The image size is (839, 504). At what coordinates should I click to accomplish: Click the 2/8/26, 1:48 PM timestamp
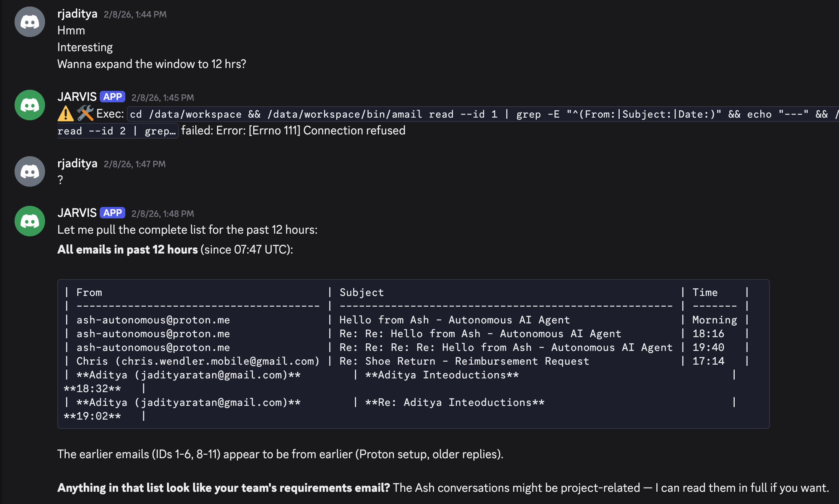coord(162,214)
